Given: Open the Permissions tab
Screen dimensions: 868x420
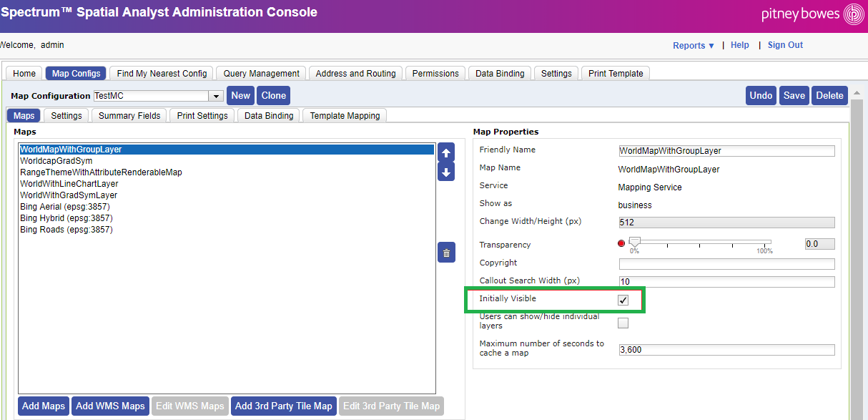Looking at the screenshot, I should [x=435, y=74].
